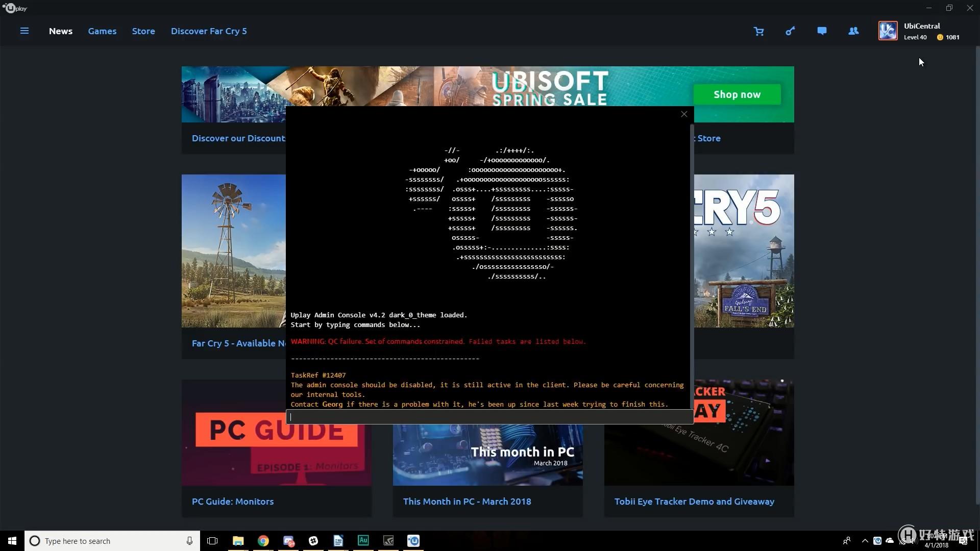Click the PC Guide thumbnail image

click(277, 449)
